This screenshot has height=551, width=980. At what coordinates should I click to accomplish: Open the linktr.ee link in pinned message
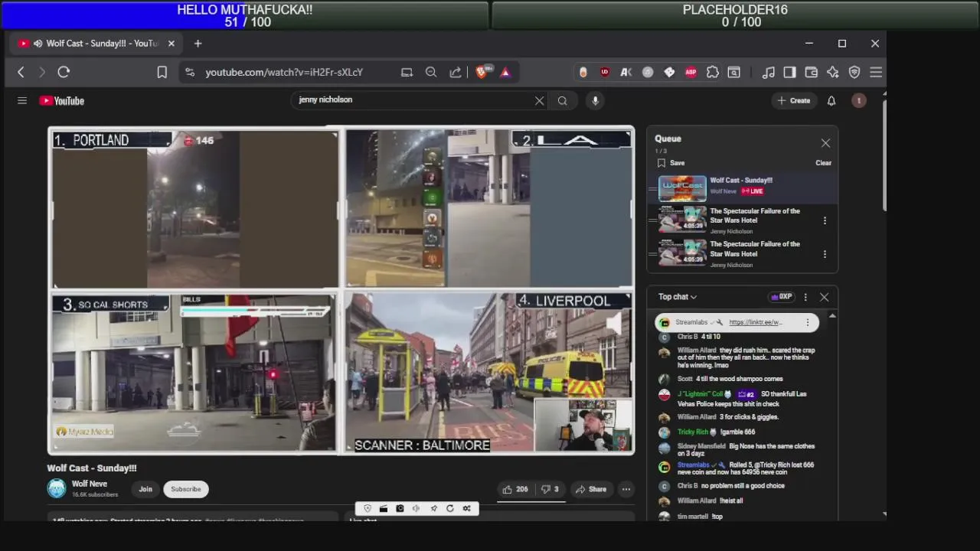pos(756,322)
